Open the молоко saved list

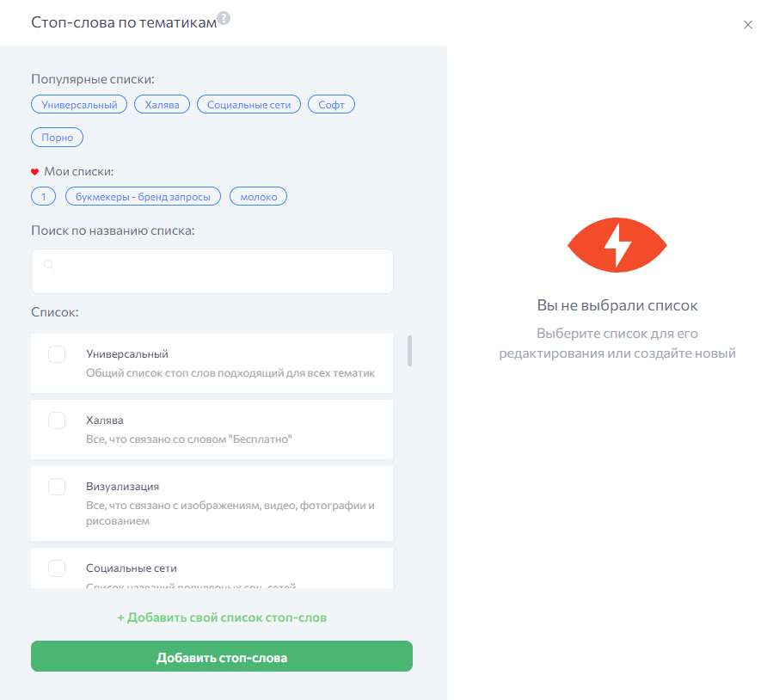[x=258, y=197]
